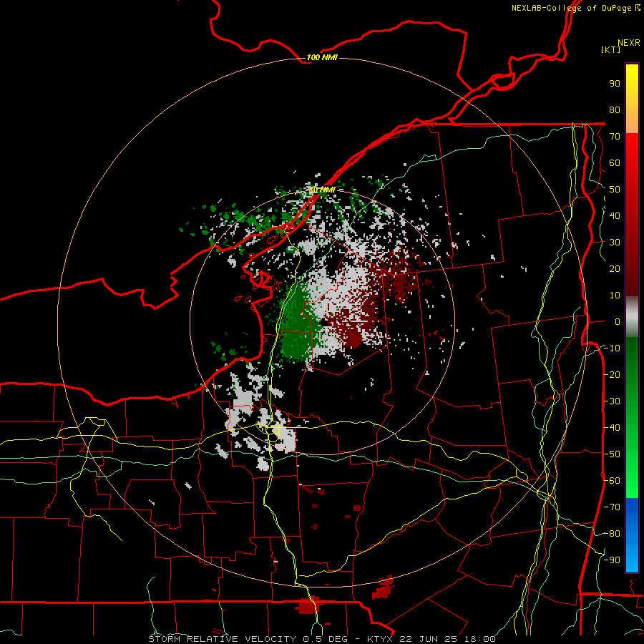Click the [KT] units label above color scale
Viewport: 644px width, 644px height.
coord(611,49)
